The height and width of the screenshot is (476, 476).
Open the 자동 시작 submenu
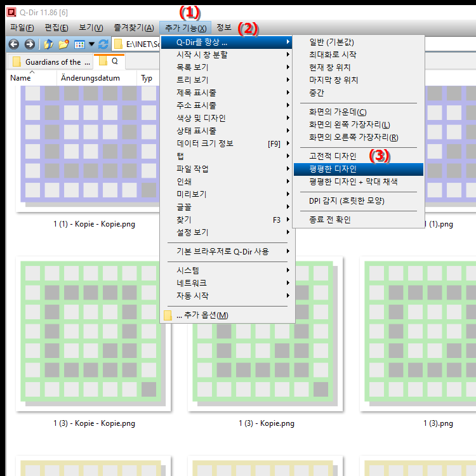pyautogui.click(x=227, y=296)
